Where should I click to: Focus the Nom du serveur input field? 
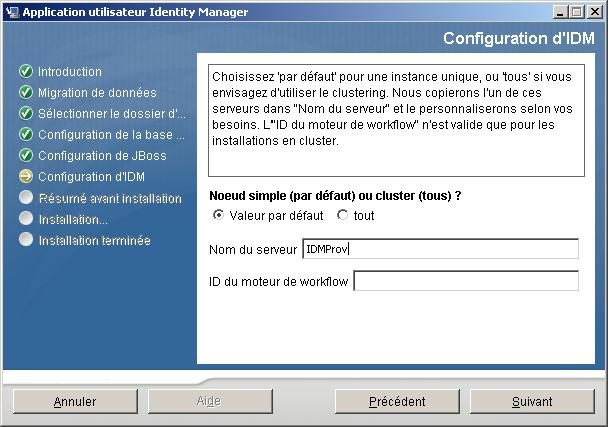(440, 249)
